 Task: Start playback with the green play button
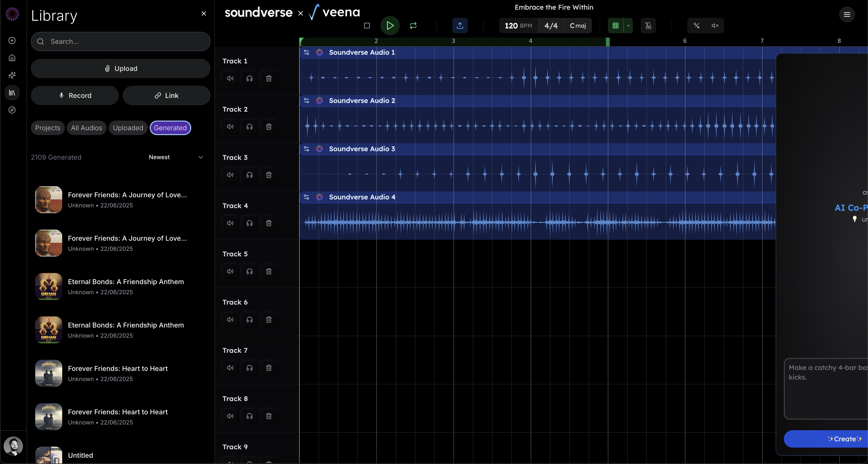coord(390,26)
